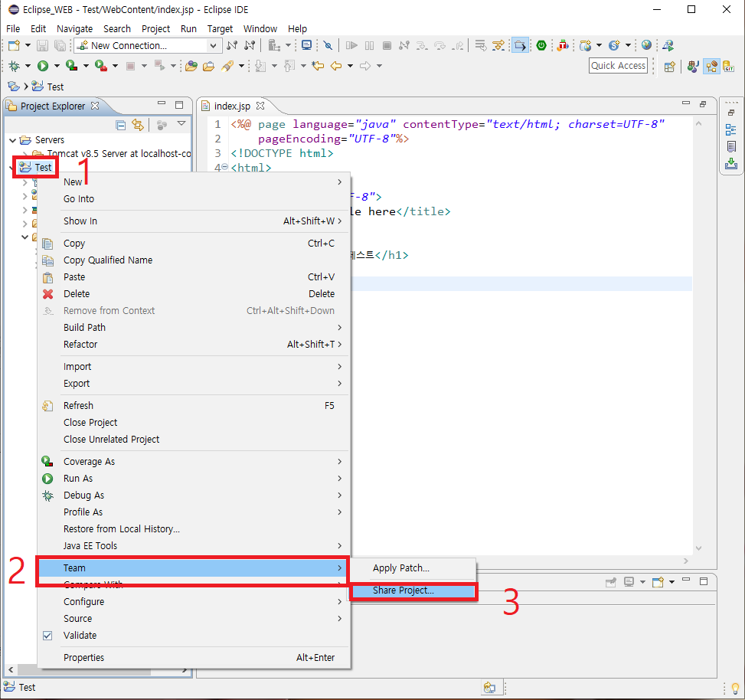Click the Save All icon in toolbar
This screenshot has width=745, height=700.
pyautogui.click(x=60, y=46)
